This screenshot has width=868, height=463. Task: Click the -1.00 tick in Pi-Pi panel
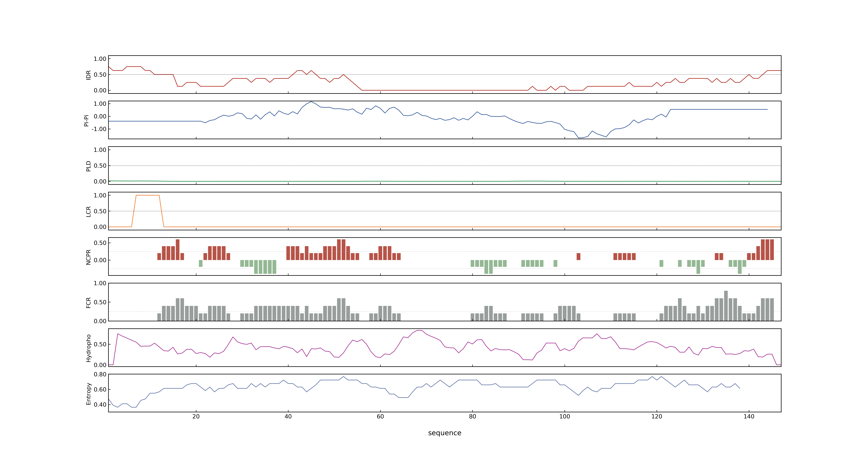click(99, 129)
